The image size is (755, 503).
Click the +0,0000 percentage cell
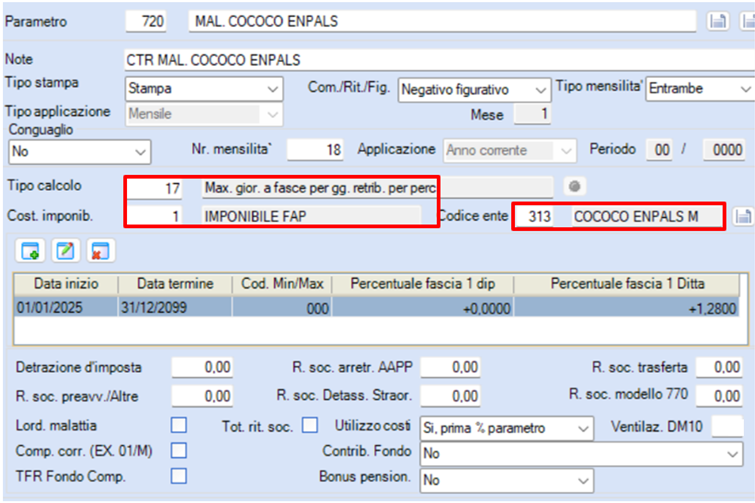(x=423, y=307)
